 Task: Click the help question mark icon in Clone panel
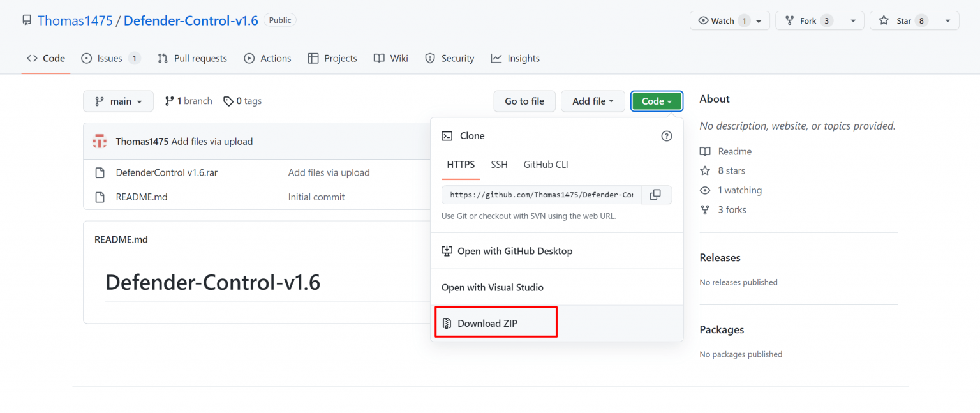667,136
